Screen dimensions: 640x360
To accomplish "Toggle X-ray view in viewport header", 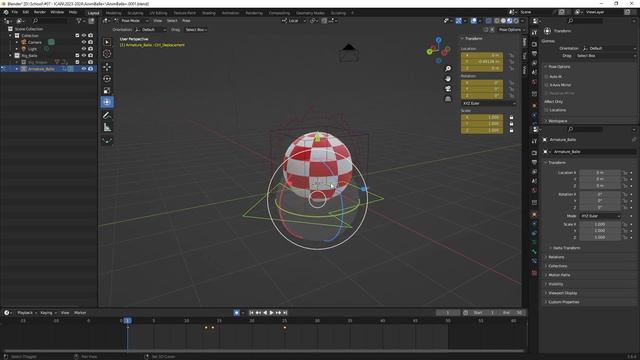I will click(488, 21).
